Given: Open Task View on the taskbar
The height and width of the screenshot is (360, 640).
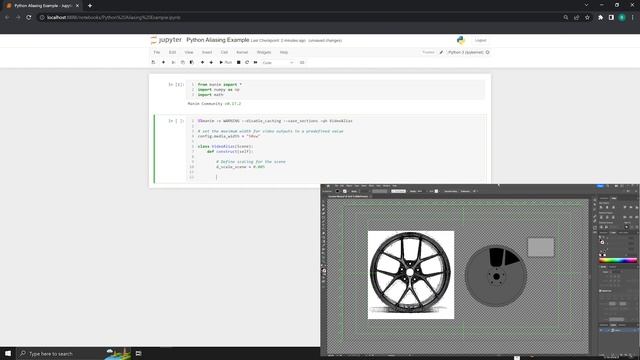Looking at the screenshot, I should click(138, 353).
